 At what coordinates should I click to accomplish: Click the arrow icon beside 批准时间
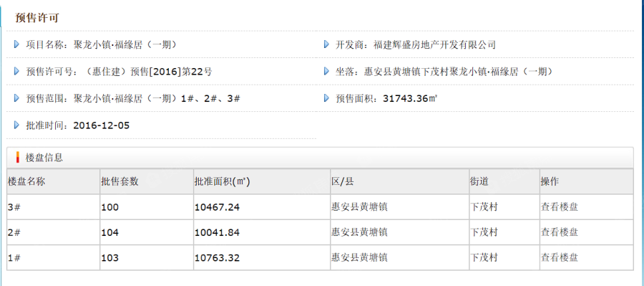16,125
